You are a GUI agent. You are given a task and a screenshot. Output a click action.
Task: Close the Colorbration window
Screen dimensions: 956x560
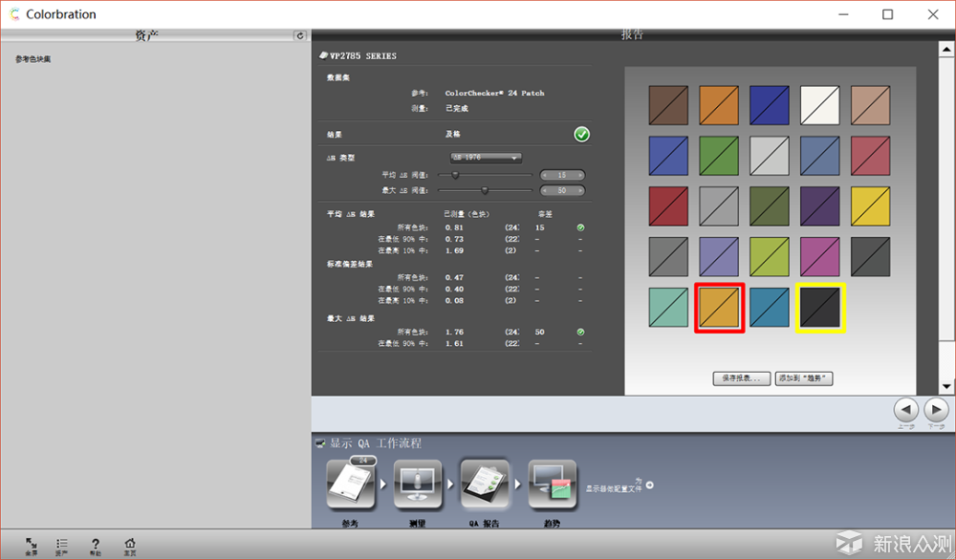click(933, 14)
